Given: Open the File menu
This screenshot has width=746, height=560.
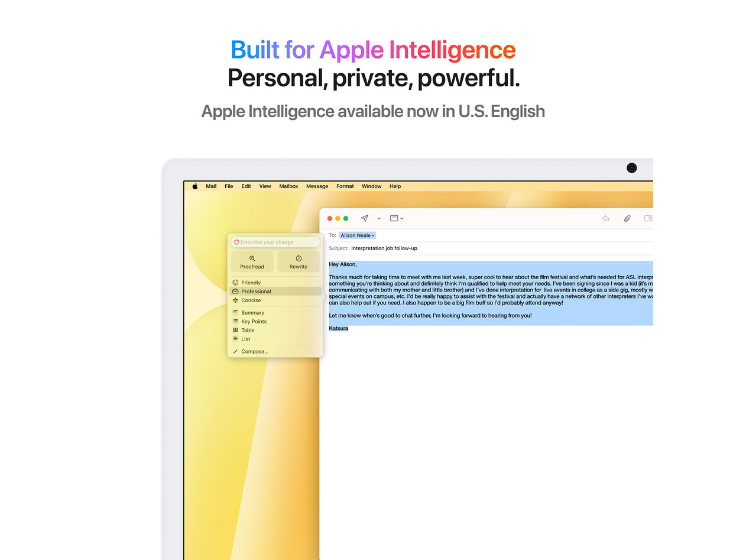Looking at the screenshot, I should point(229,186).
